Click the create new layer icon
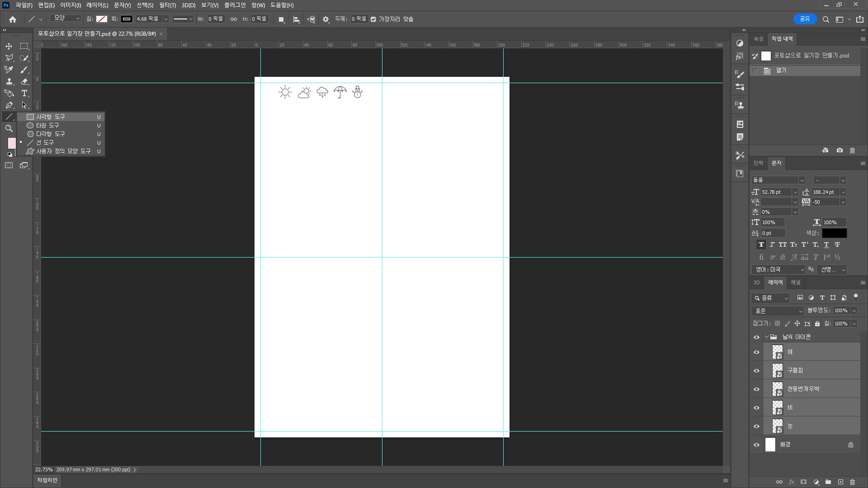 840,482
